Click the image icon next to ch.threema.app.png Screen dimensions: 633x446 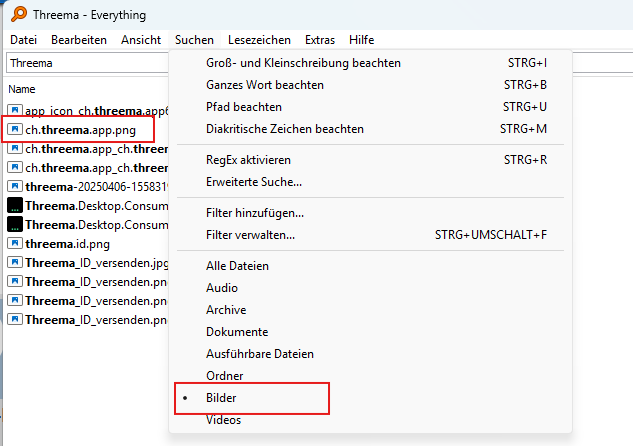tap(15, 129)
